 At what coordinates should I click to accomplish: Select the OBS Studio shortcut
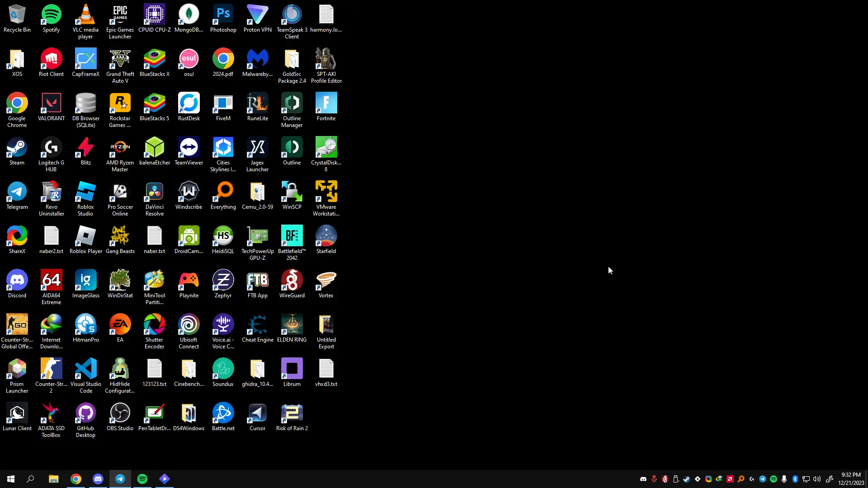pos(120,418)
